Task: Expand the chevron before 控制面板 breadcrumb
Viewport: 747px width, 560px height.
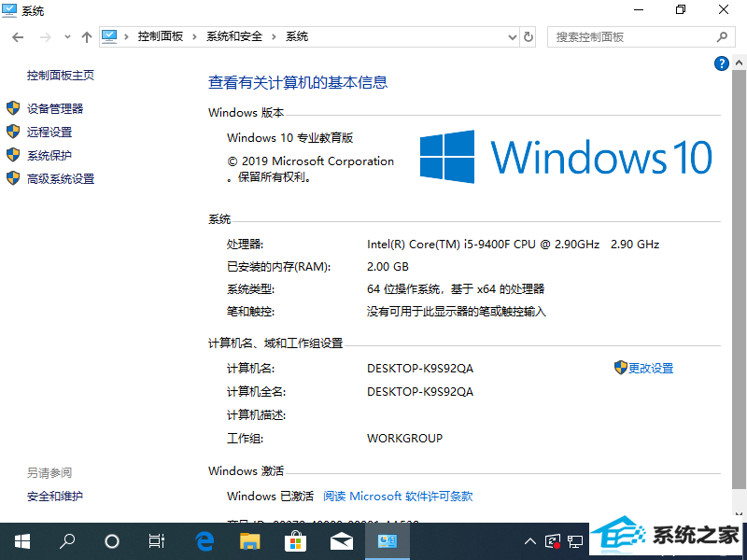Action: tap(126, 36)
